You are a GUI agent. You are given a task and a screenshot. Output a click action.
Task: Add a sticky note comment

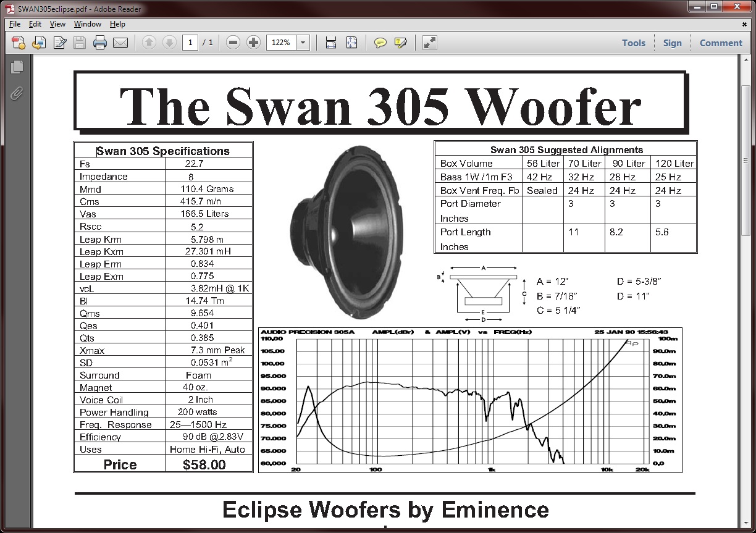380,43
